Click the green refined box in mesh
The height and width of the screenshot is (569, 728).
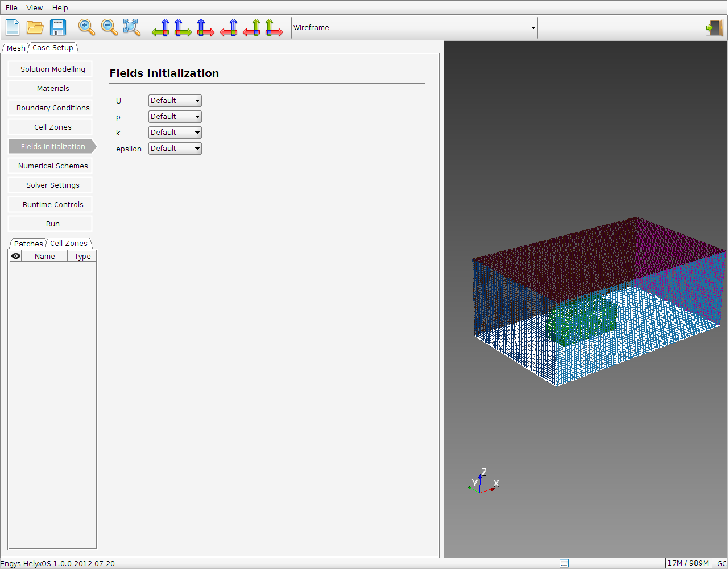[x=581, y=320]
